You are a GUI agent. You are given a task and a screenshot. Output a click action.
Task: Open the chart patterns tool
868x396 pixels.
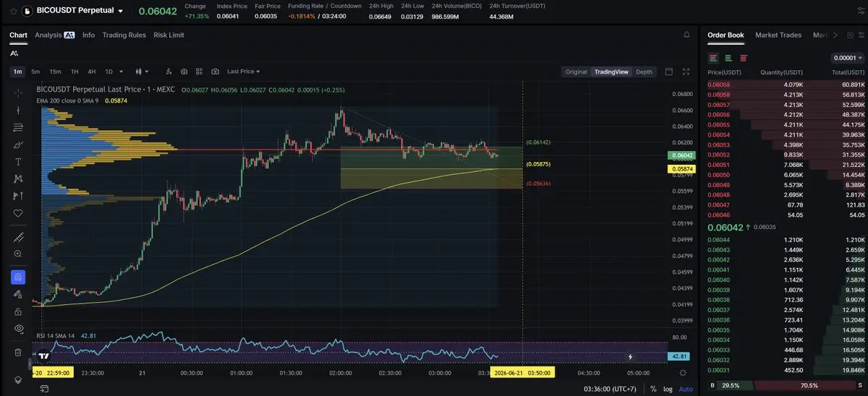click(x=18, y=178)
